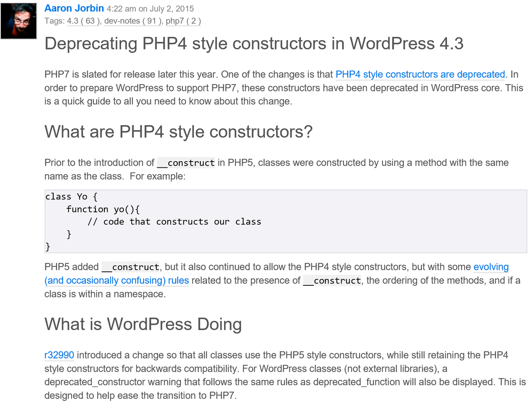Open the dev-notes ( 91 ) tag

(x=133, y=21)
